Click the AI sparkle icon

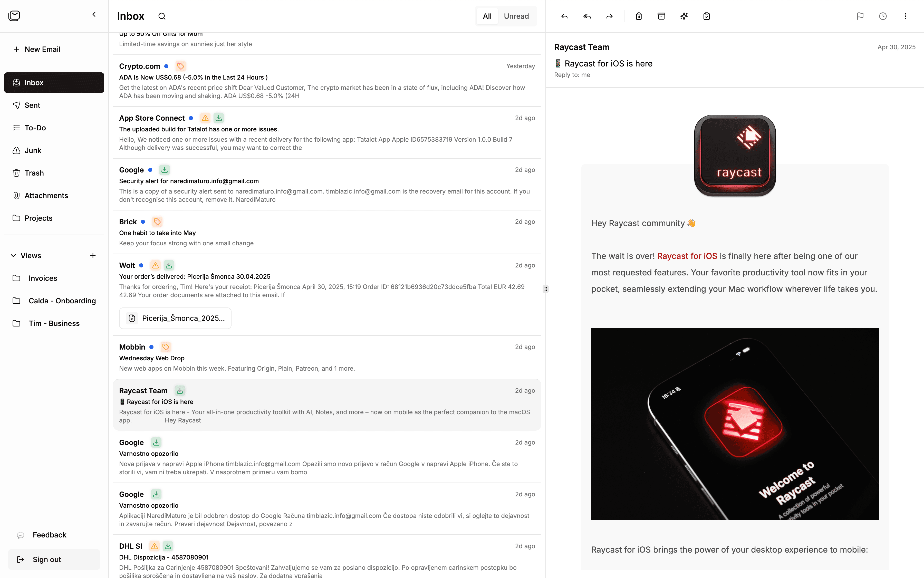[x=684, y=16]
